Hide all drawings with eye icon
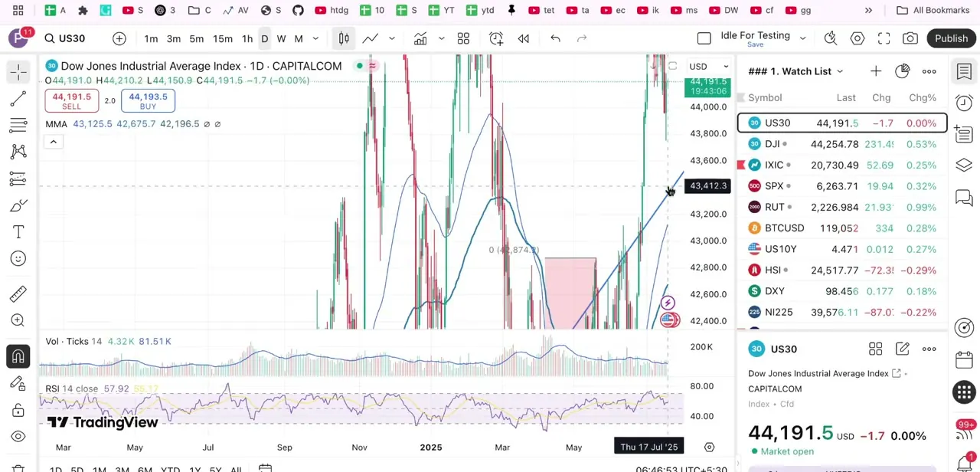Viewport: 980px width, 472px height. tap(18, 437)
